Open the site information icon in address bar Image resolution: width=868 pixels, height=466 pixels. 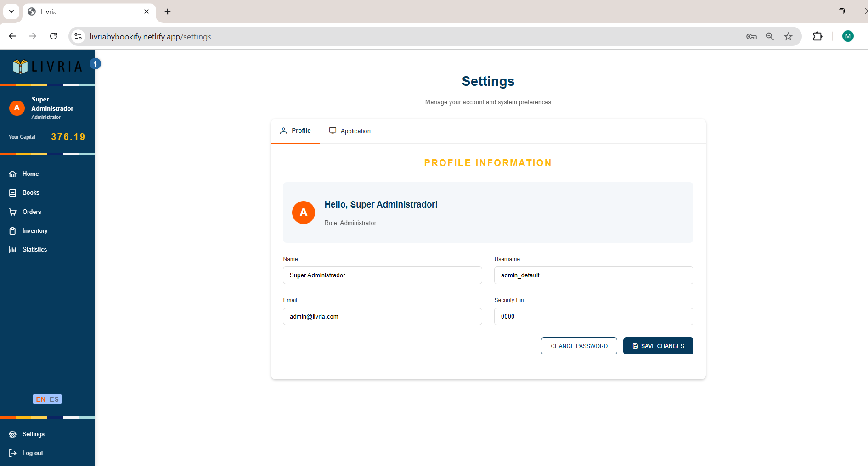point(78,36)
